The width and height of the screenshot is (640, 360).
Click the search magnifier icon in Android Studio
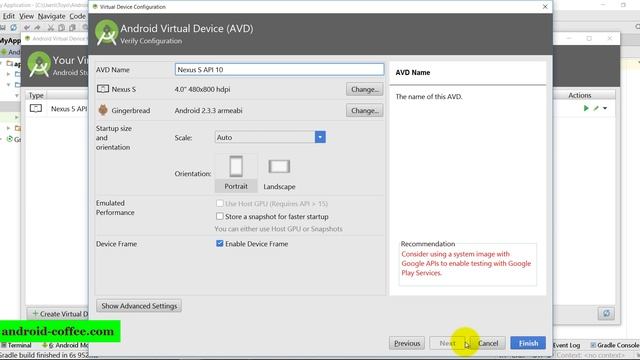point(637,27)
